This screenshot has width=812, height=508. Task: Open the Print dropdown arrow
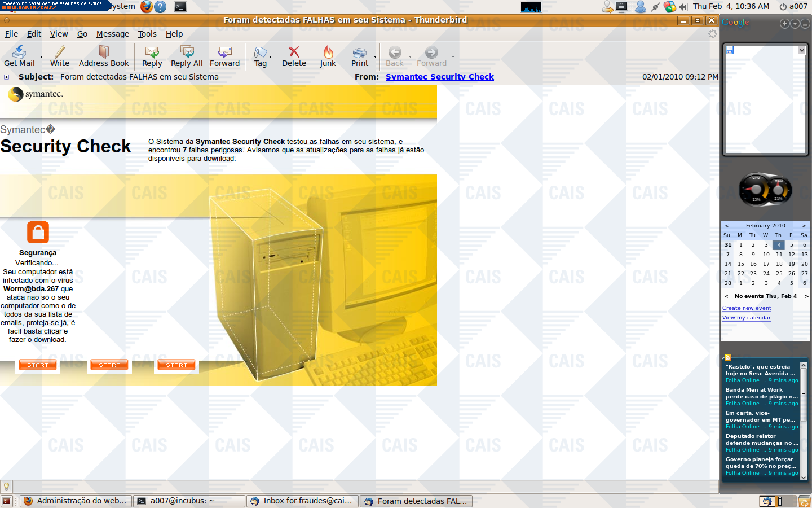375,56
